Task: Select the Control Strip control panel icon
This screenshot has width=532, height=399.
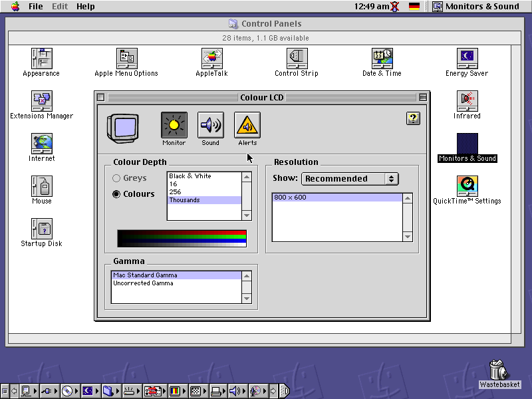Action: 297,59
